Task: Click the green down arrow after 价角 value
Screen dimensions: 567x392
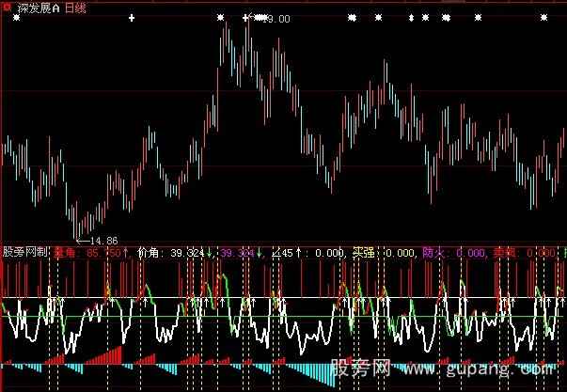Action: 209,252
